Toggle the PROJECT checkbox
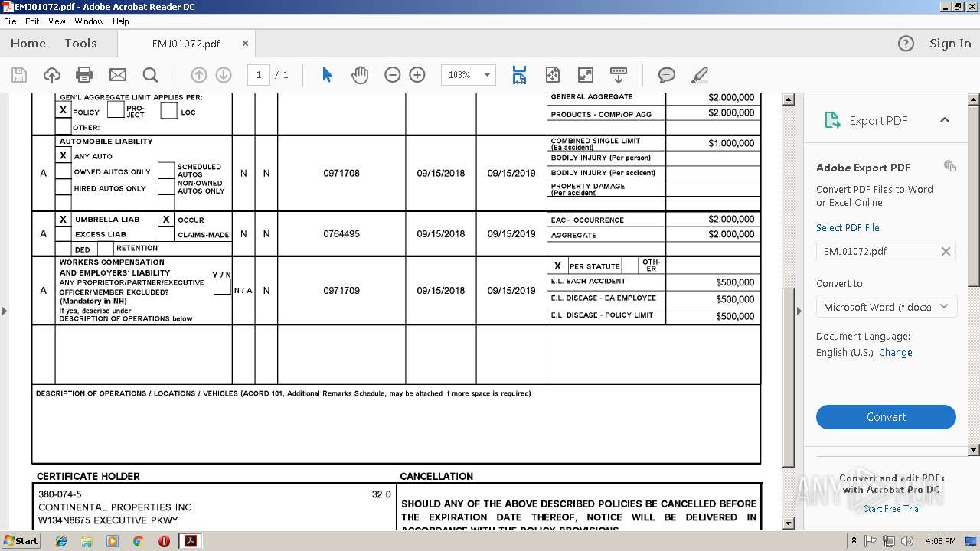980x551 pixels. click(116, 110)
